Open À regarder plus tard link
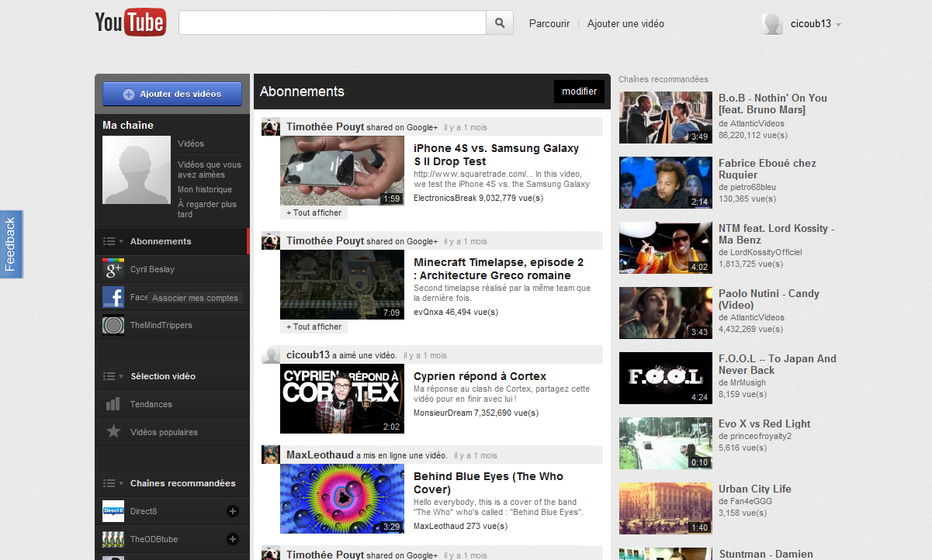This screenshot has width=932, height=560. [207, 209]
